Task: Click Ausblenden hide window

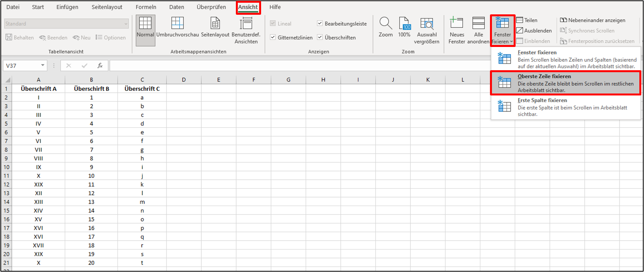Action: [x=534, y=31]
